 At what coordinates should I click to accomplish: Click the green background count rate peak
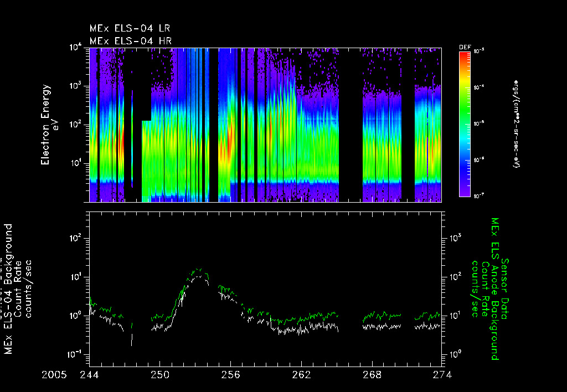click(x=198, y=270)
